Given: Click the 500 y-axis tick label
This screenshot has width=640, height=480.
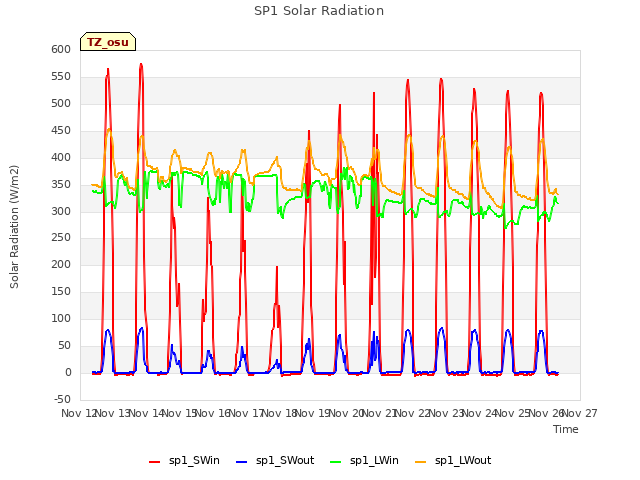Looking at the screenshot, I should [x=61, y=103].
